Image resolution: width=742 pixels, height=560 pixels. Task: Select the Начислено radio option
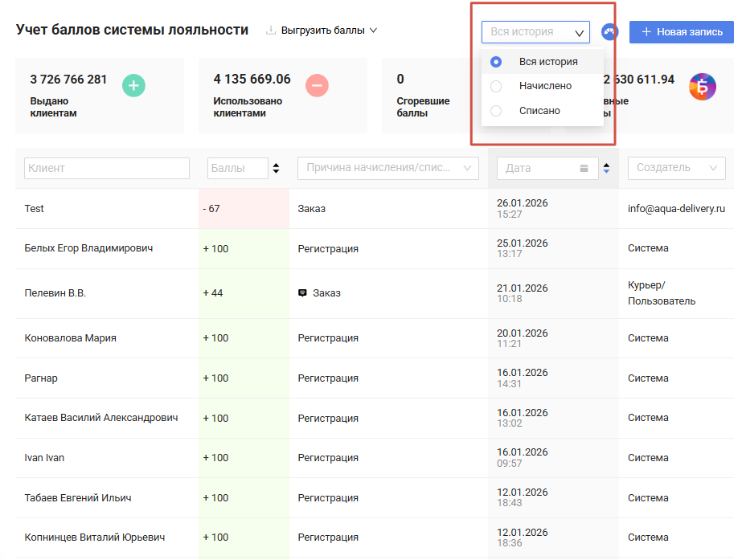(x=496, y=86)
